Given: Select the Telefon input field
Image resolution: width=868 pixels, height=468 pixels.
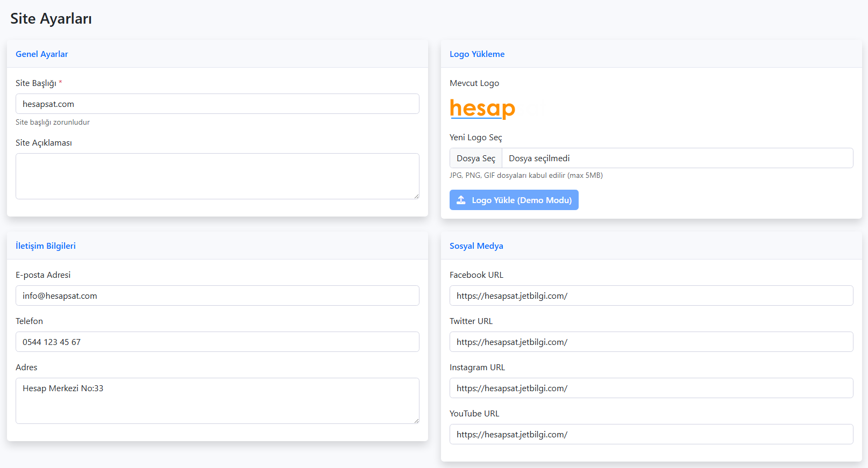Looking at the screenshot, I should (x=217, y=342).
